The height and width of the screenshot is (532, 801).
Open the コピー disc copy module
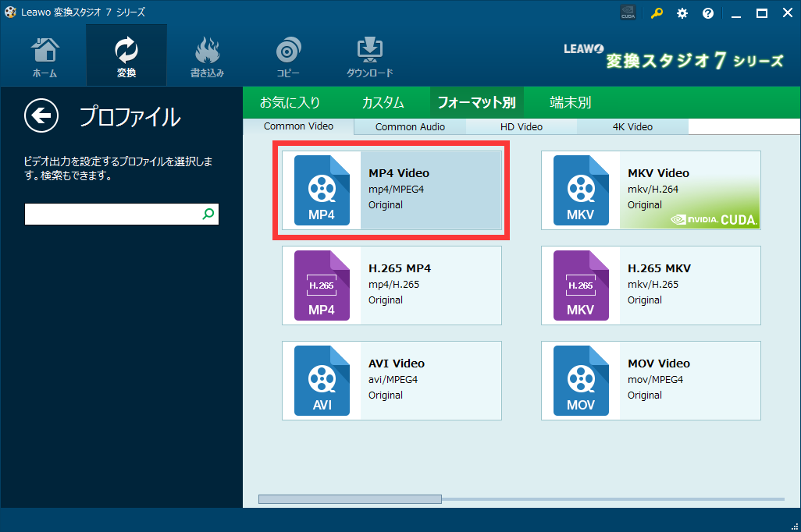coord(288,56)
